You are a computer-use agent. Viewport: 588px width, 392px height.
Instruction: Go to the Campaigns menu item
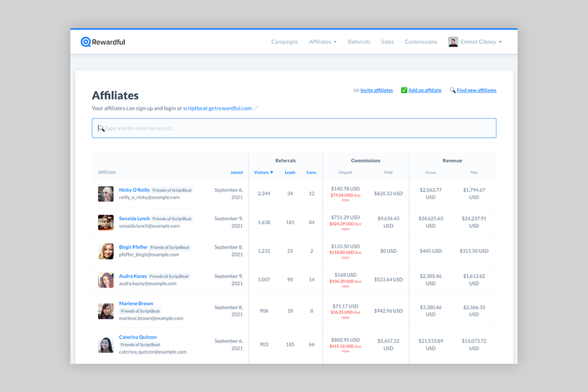(285, 42)
